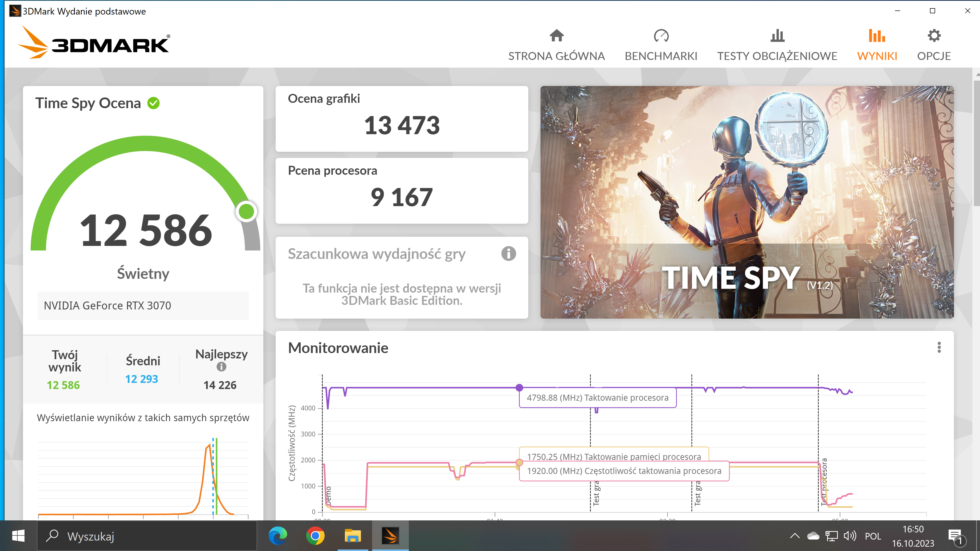Click the purple CPU clock graph marker
Viewport: 980px width, 551px height.
click(x=519, y=387)
